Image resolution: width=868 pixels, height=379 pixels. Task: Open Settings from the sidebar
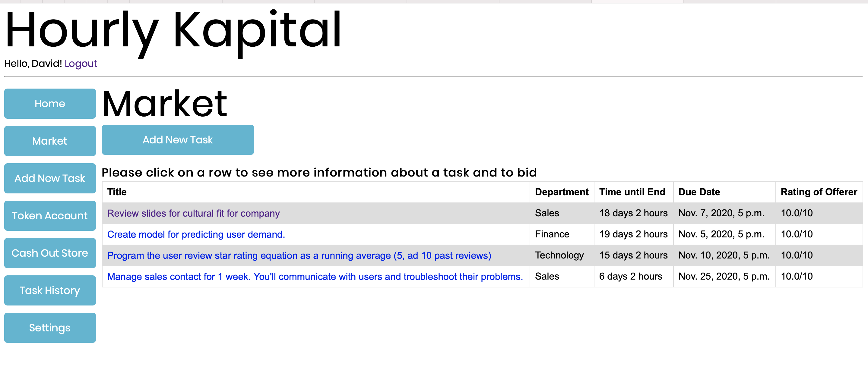(50, 328)
